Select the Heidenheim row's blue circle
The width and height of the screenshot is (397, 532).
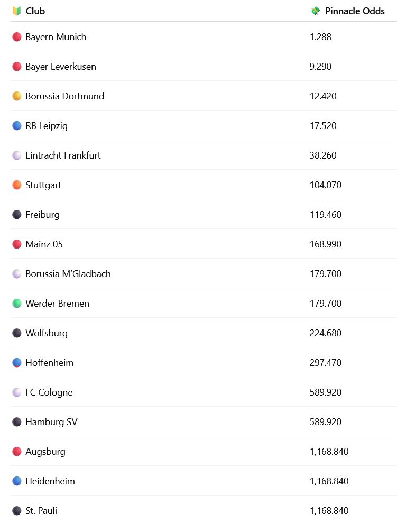pos(16,481)
